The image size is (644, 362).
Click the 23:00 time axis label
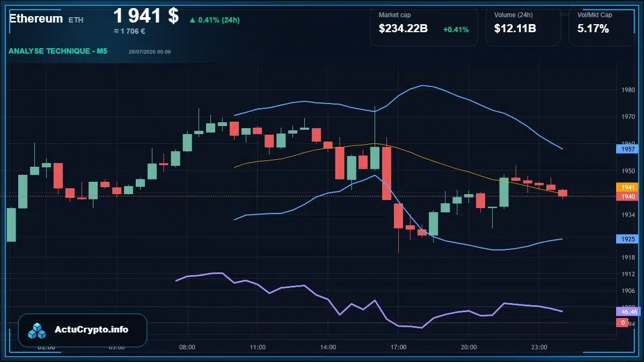point(539,347)
